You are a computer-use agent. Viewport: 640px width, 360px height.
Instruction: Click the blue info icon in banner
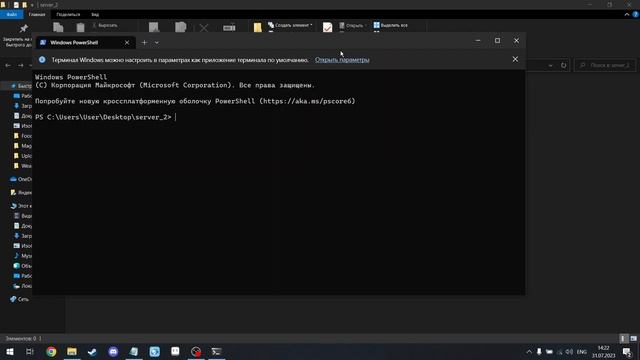point(42,60)
